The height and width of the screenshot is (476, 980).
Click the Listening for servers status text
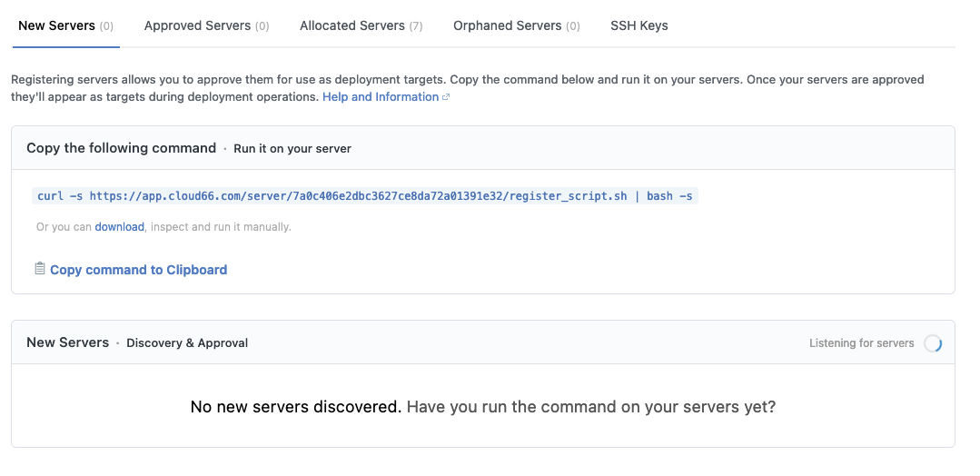point(861,343)
